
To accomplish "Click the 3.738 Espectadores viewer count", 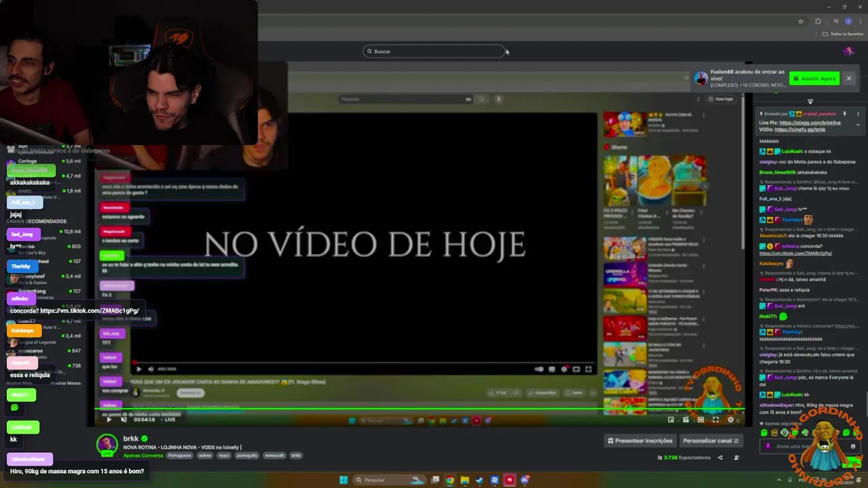I will pos(684,457).
